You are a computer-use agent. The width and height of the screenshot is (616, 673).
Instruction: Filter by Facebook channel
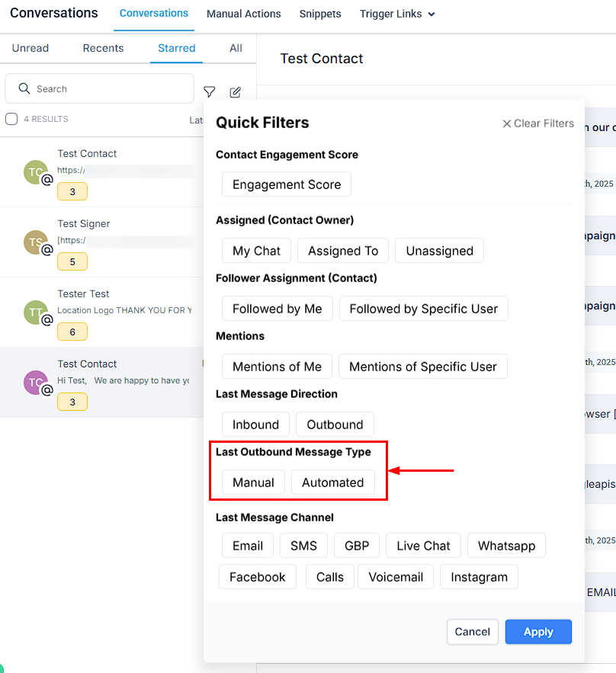tap(257, 577)
